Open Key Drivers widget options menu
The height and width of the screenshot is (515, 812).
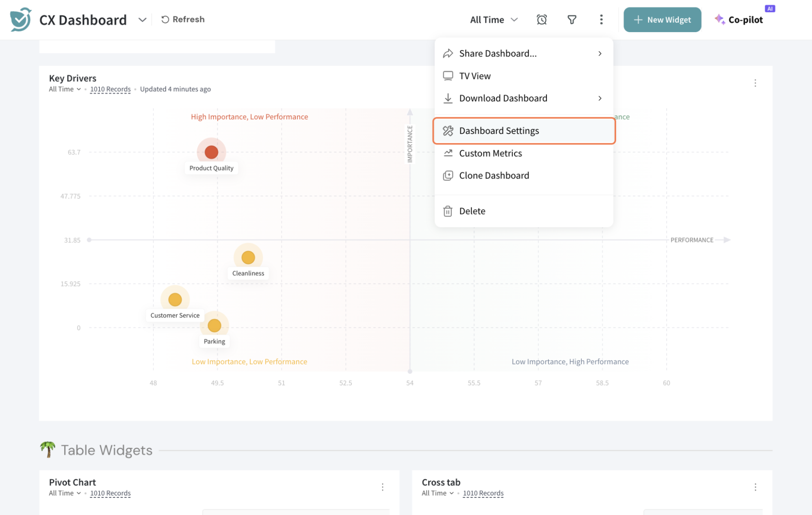tap(755, 83)
